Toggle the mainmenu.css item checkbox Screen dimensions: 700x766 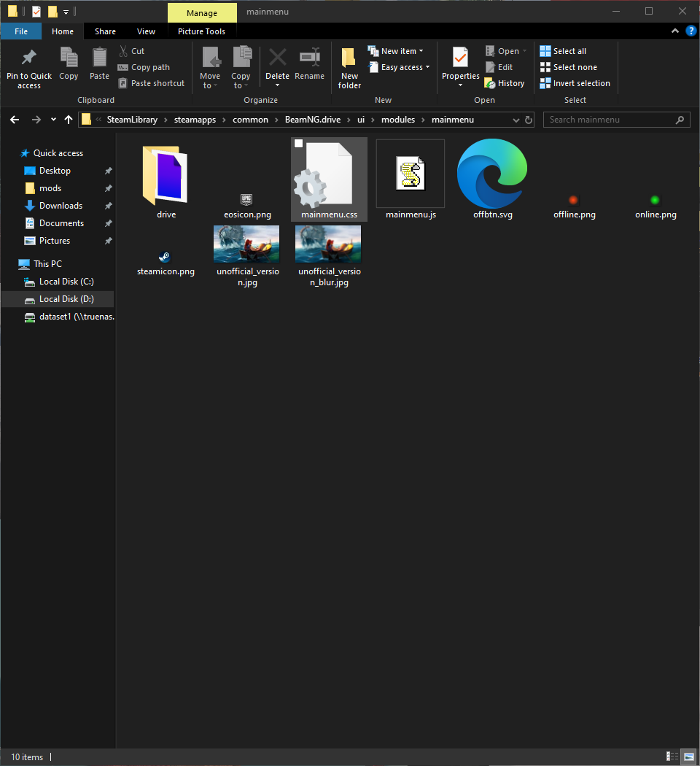[x=298, y=143]
